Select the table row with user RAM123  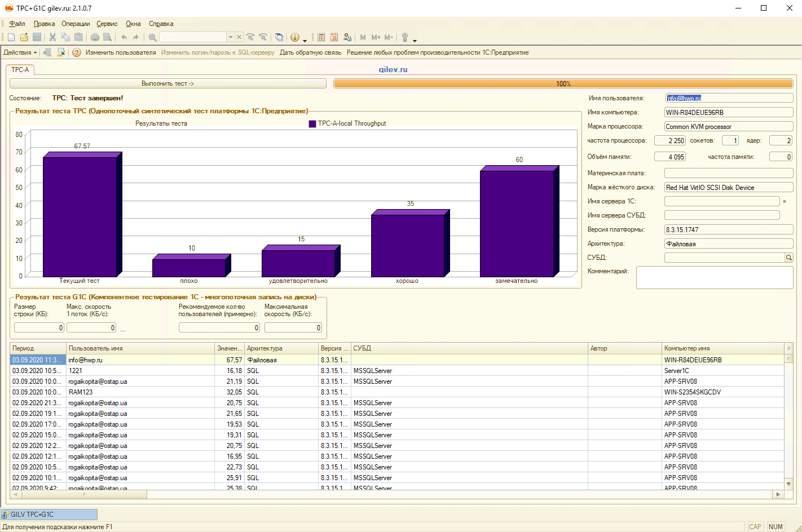tap(81, 392)
